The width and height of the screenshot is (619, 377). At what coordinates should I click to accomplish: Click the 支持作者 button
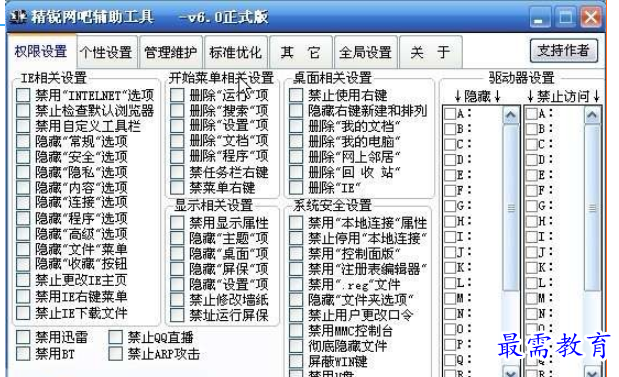click(x=563, y=51)
